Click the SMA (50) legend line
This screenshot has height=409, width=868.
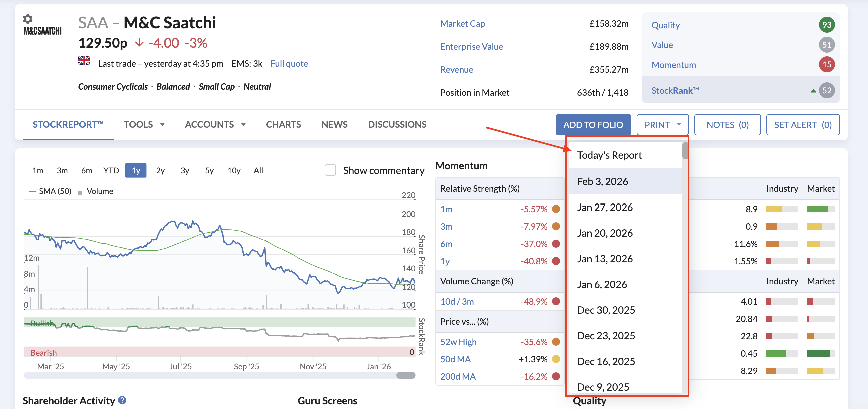(x=32, y=191)
